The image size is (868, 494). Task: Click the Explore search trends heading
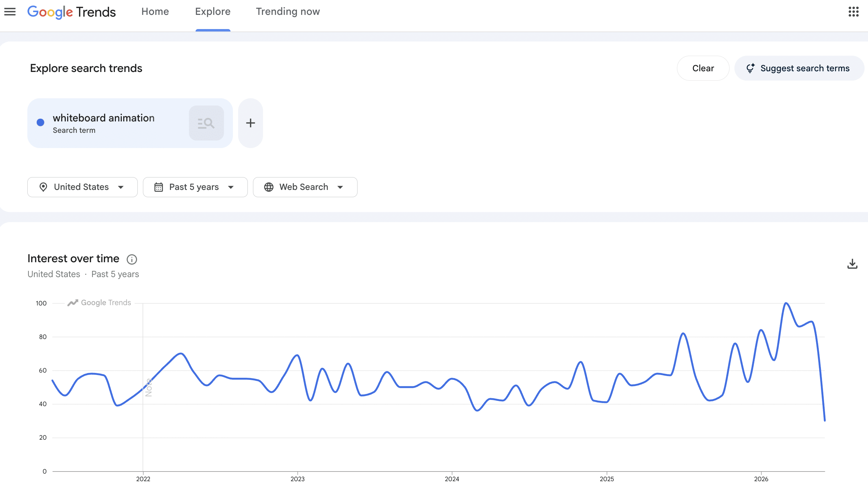[x=86, y=68]
